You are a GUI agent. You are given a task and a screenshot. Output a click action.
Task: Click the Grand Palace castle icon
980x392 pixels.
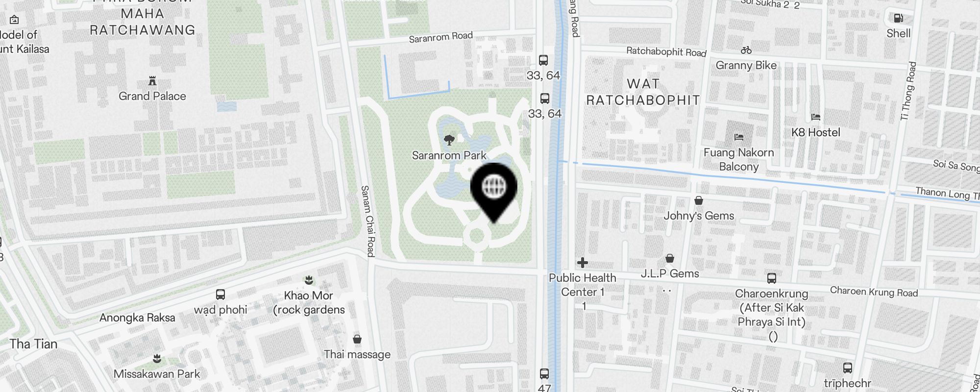pos(152,80)
